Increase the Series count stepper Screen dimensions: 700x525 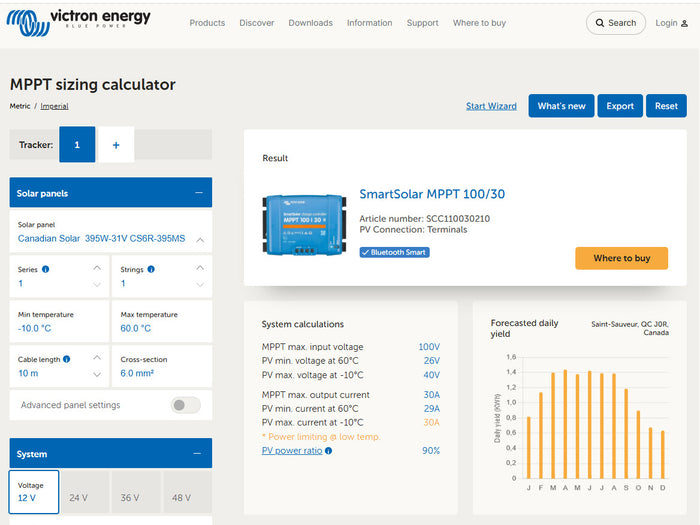[x=97, y=268]
